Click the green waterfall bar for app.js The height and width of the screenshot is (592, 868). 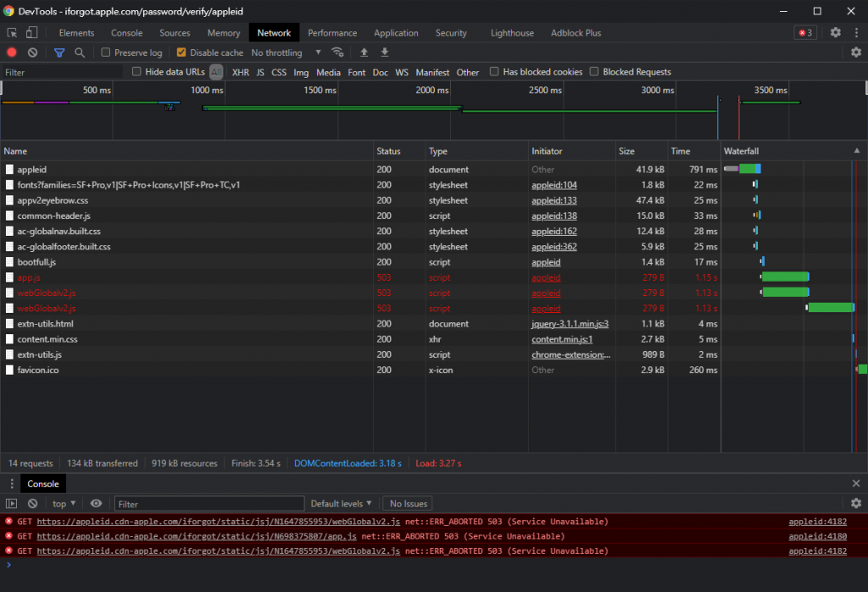click(x=786, y=276)
